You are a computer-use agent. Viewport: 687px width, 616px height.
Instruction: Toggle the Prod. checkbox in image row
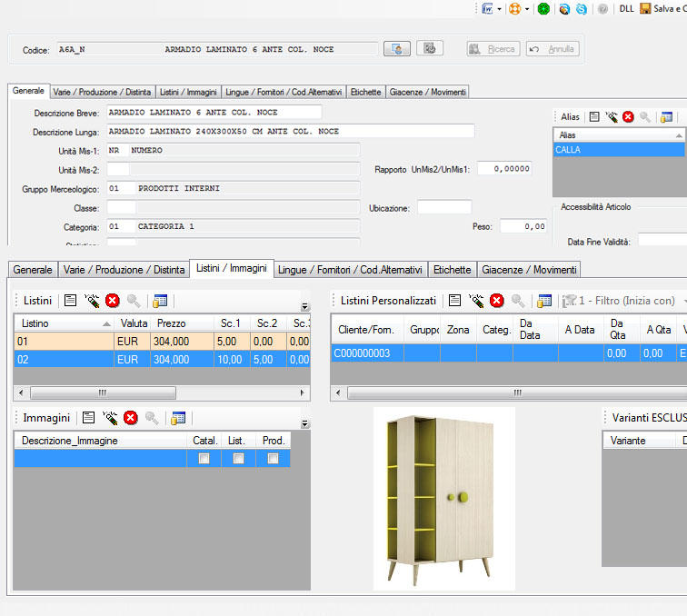point(273,458)
